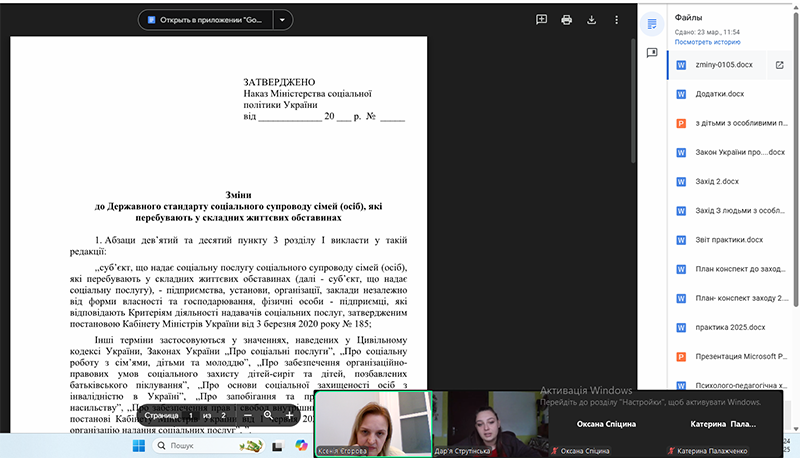Select file zminy-0105.docx in list

pos(717,65)
